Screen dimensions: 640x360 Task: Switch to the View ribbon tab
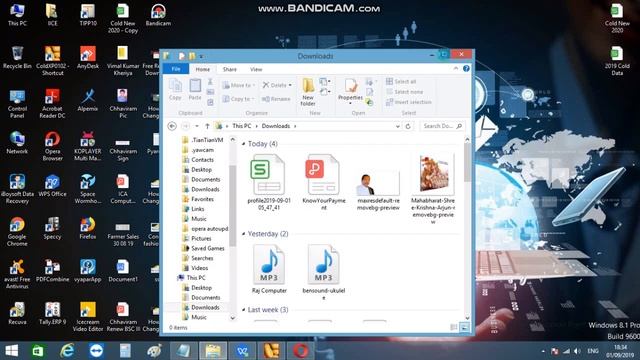tap(256, 69)
